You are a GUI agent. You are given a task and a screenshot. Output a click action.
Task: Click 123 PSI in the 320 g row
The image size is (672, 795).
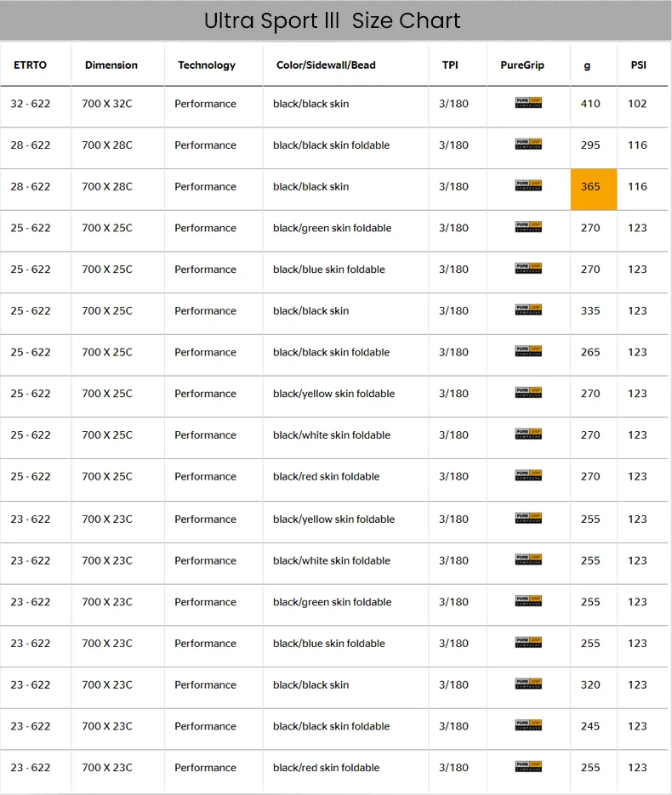[x=637, y=685]
